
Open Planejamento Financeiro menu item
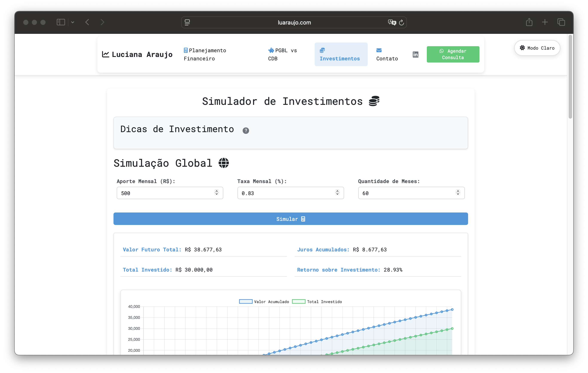coord(205,54)
